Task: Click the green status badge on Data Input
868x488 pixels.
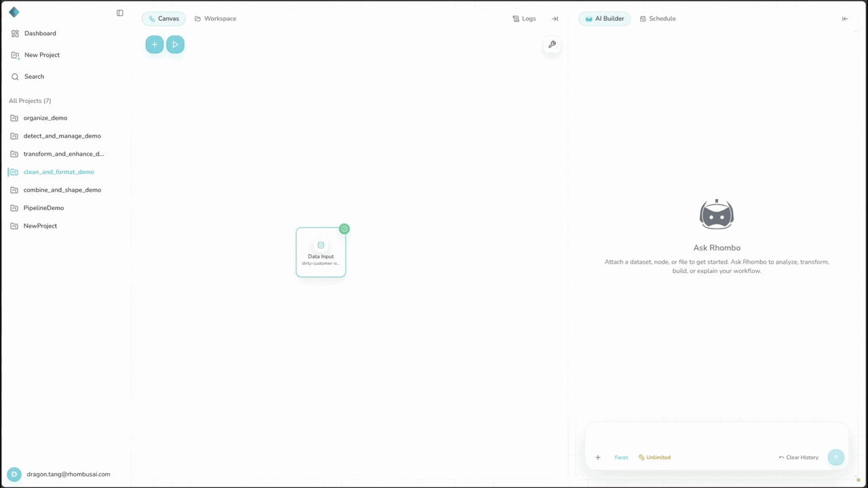Action: [x=344, y=229]
